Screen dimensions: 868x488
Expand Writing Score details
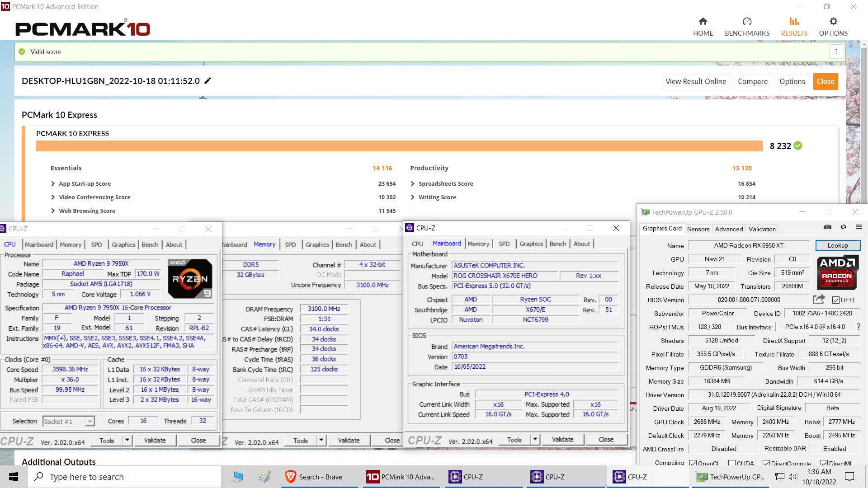[413, 197]
